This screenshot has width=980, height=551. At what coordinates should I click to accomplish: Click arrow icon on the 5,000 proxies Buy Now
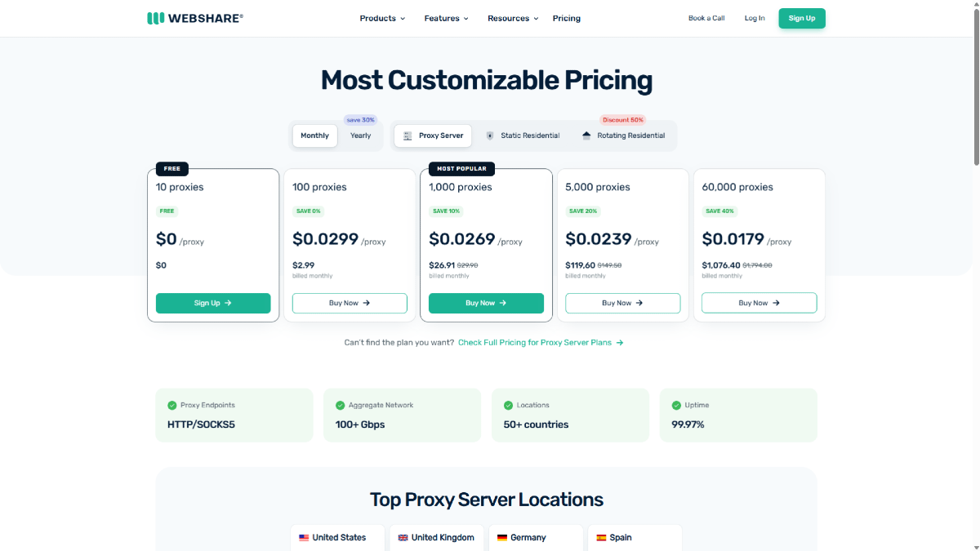639,303
